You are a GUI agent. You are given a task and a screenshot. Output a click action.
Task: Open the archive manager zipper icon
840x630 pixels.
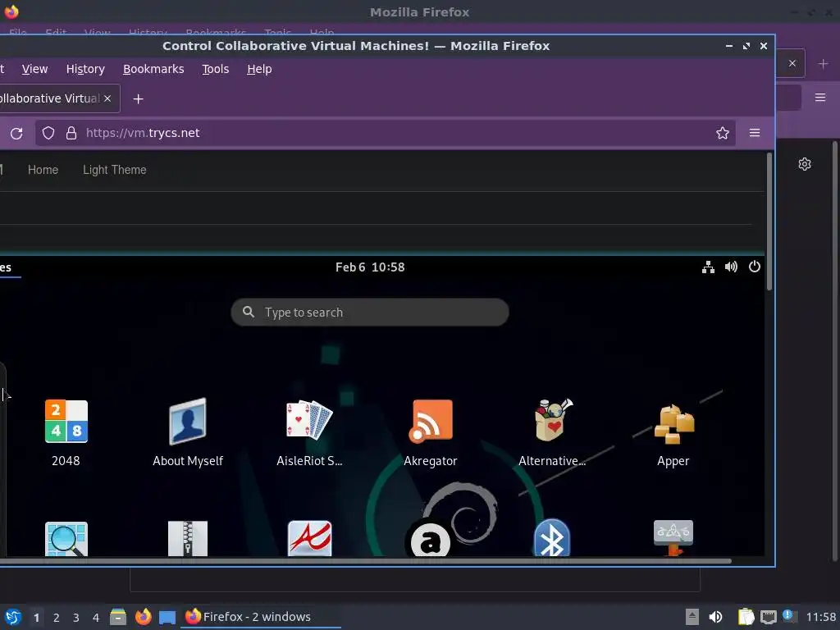point(188,538)
